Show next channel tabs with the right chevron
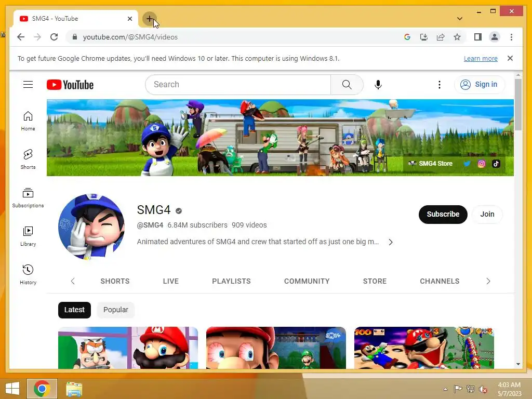The width and height of the screenshot is (532, 399). click(x=488, y=281)
